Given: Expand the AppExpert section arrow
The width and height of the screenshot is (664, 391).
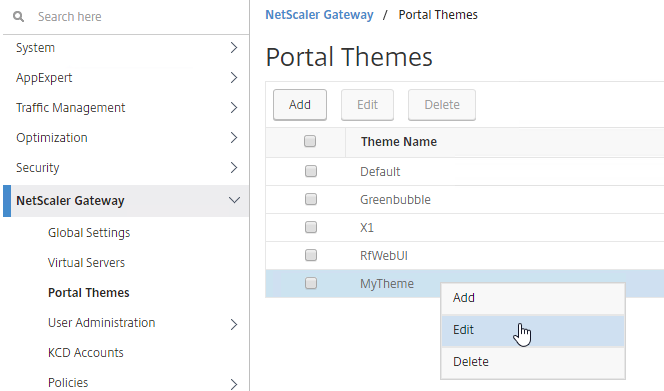Looking at the screenshot, I should point(234,78).
